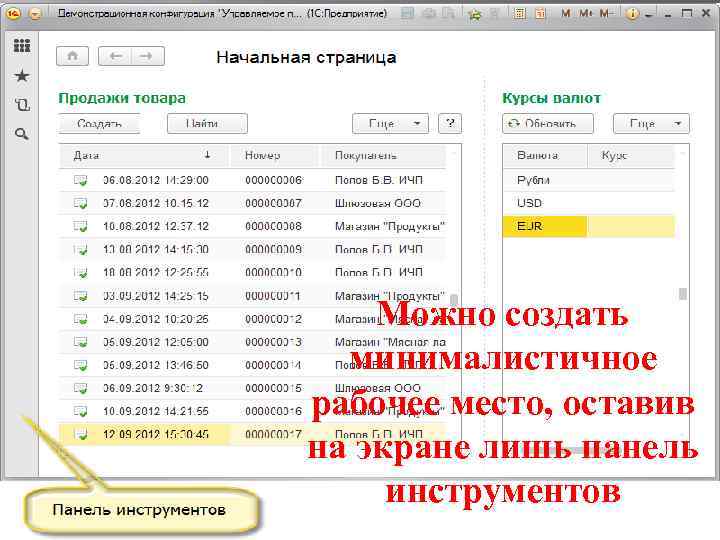
Task: Click number cell 00000012
Action: [x=274, y=319]
